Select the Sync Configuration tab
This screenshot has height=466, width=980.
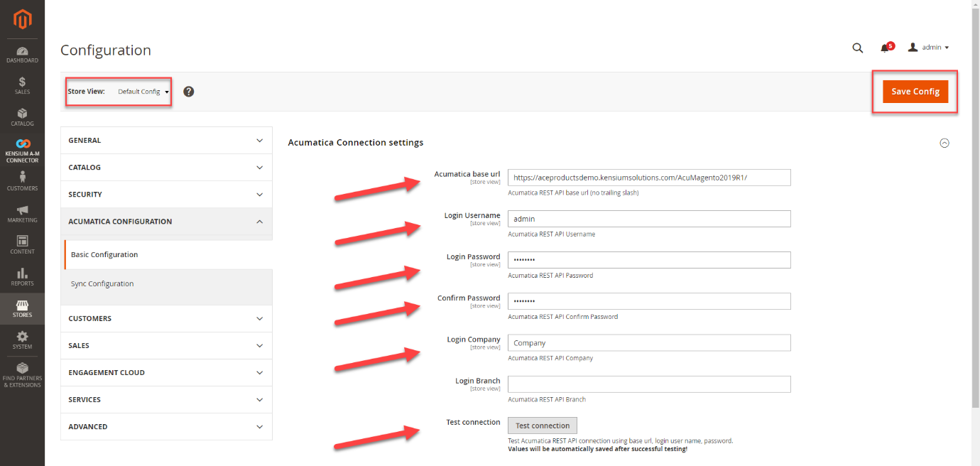[x=168, y=284]
